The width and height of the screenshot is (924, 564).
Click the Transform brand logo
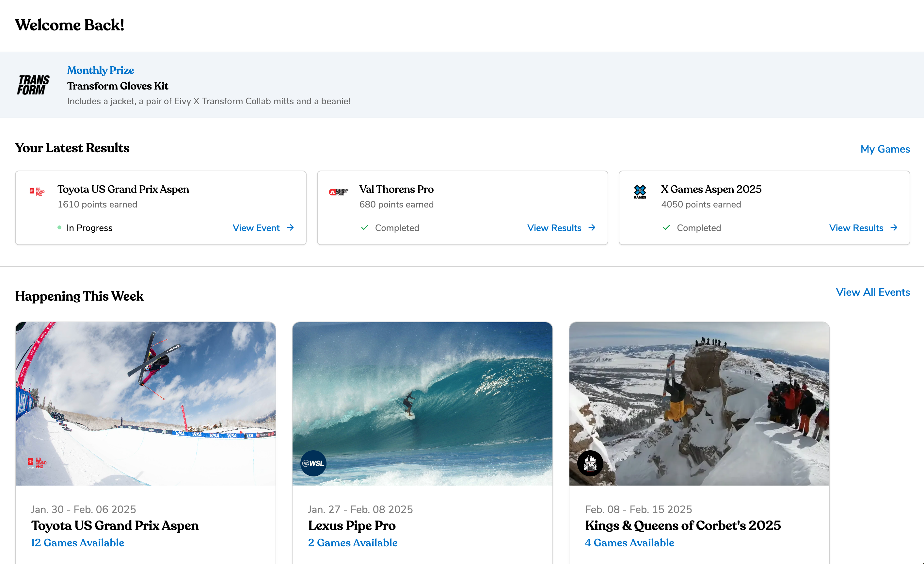click(x=33, y=85)
